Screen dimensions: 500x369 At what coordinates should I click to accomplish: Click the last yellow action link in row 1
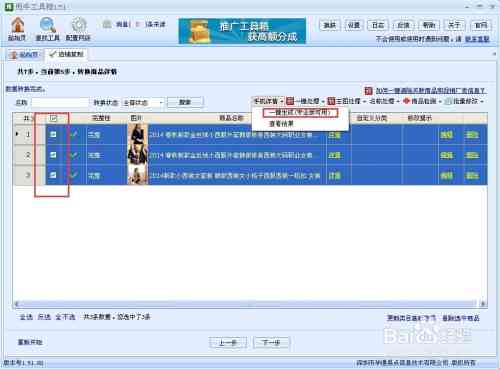472,135
